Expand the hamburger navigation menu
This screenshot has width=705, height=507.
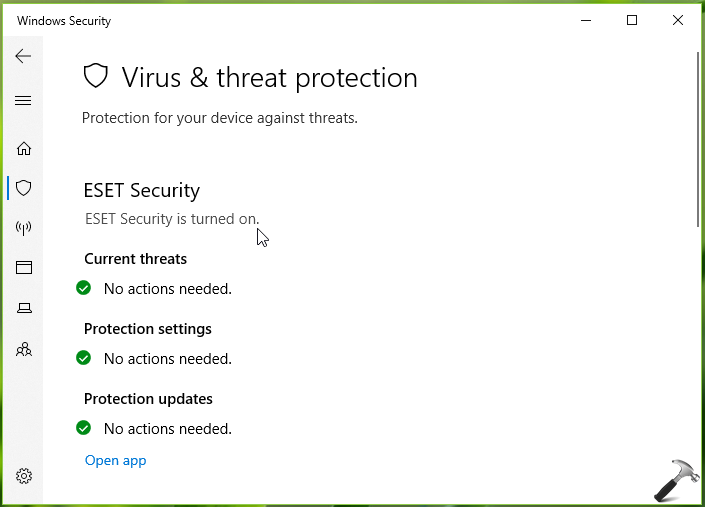(23, 101)
